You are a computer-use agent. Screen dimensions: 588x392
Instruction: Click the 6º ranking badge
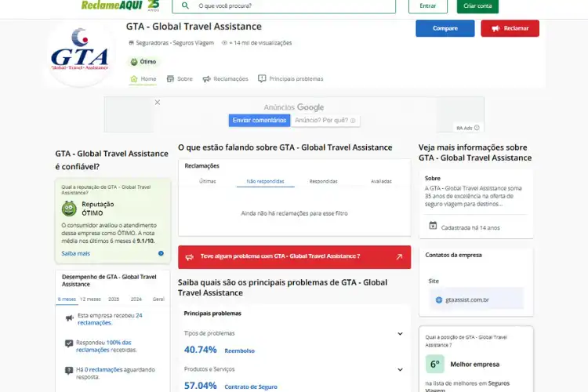tap(435, 365)
